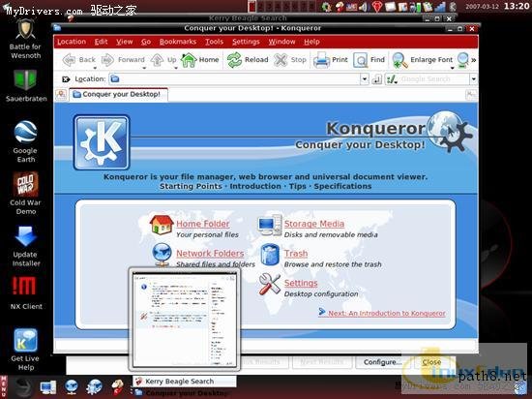Click the Stop loading icon
The image size is (532, 399).
(x=281, y=60)
